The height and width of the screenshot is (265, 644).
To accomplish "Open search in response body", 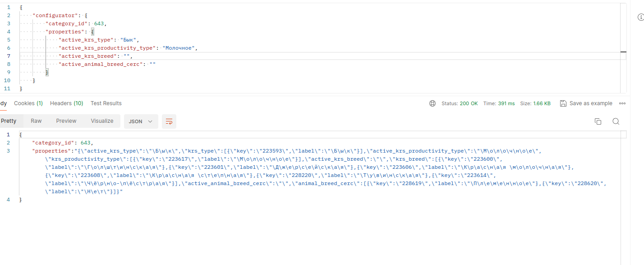I will [616, 121].
